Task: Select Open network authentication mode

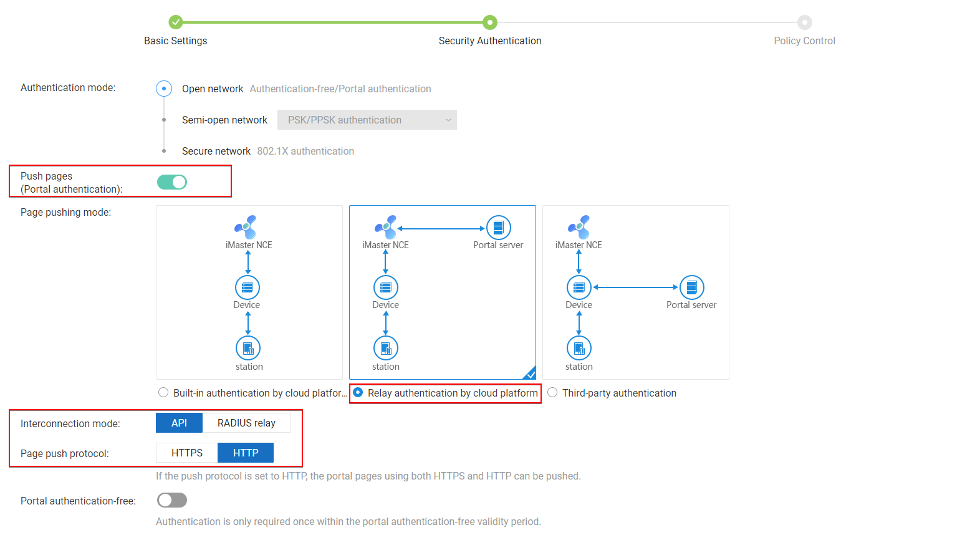Action: coord(164,89)
